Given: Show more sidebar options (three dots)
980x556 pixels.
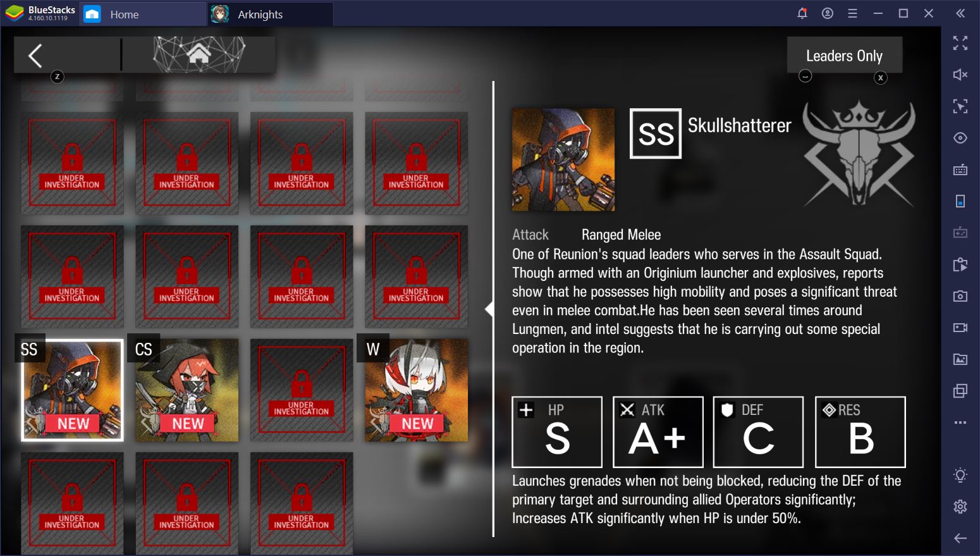Looking at the screenshot, I should point(960,423).
